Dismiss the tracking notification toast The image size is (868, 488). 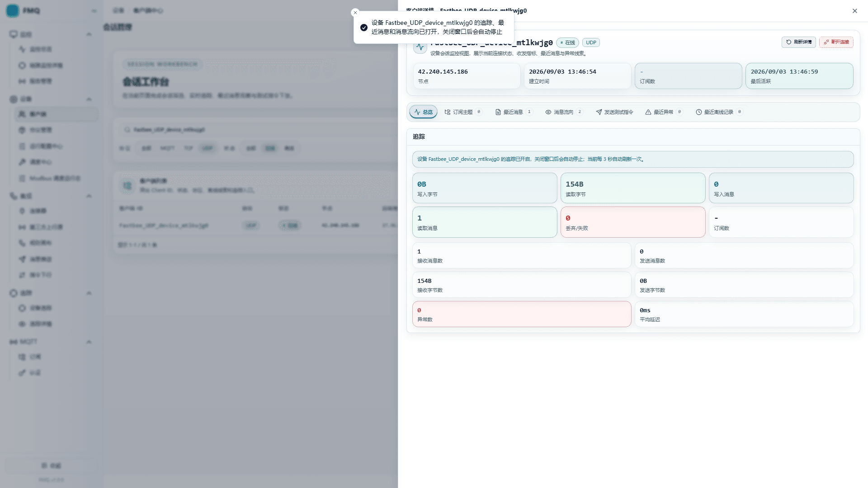tap(355, 13)
